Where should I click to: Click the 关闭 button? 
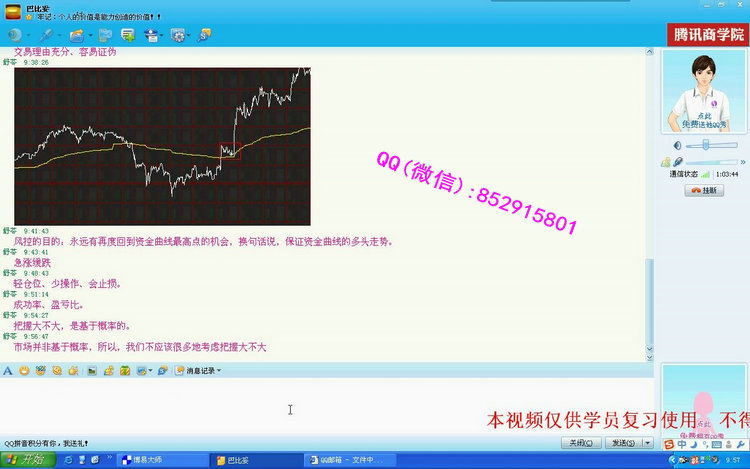[x=579, y=442]
